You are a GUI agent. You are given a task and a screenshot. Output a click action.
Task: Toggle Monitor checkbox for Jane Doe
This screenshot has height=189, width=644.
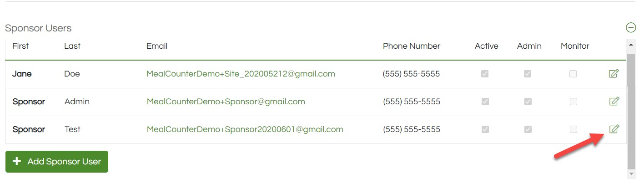click(573, 74)
